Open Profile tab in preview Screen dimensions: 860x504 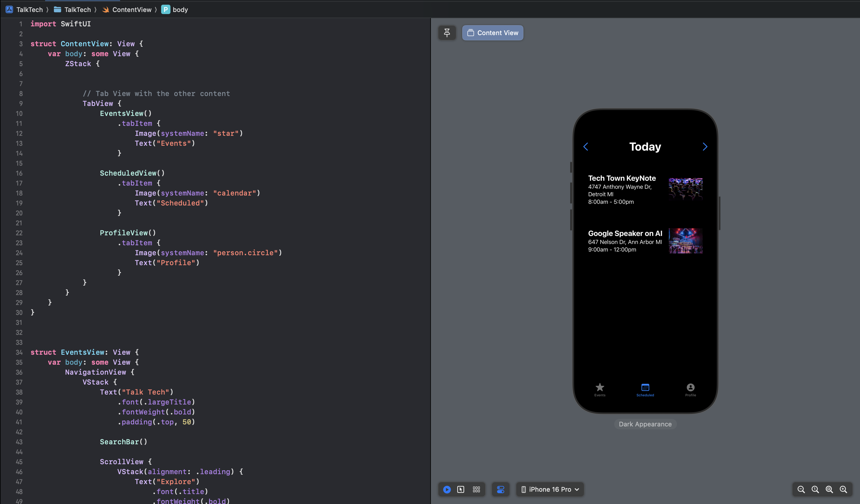click(690, 390)
